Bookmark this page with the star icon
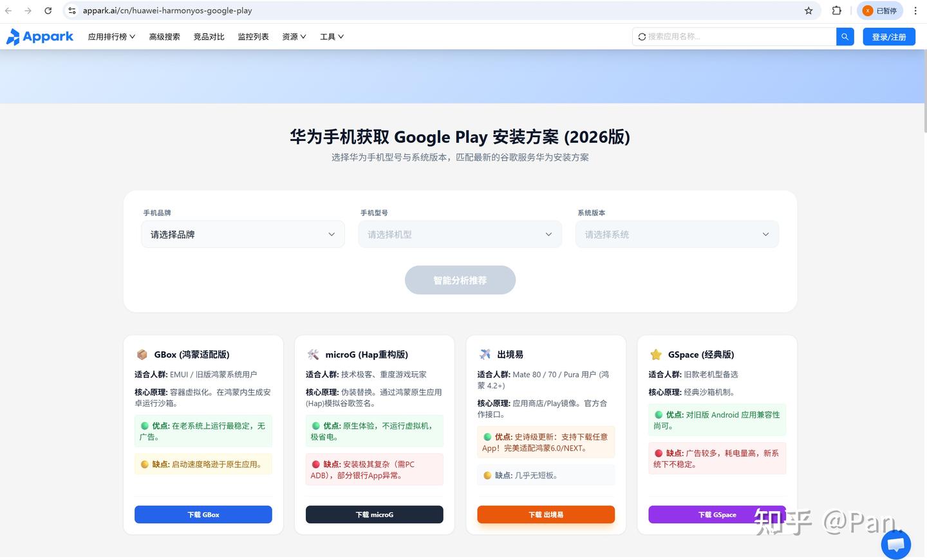927x560 pixels. tap(809, 11)
